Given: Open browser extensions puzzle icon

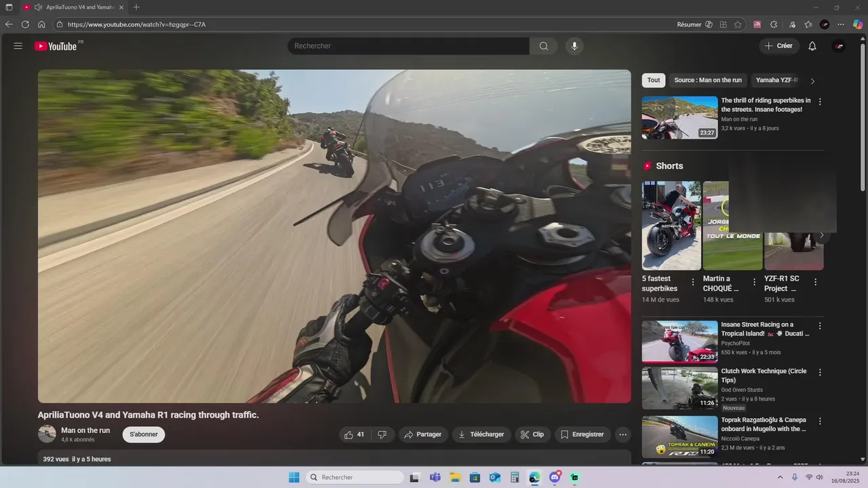Looking at the screenshot, I should 774,24.
